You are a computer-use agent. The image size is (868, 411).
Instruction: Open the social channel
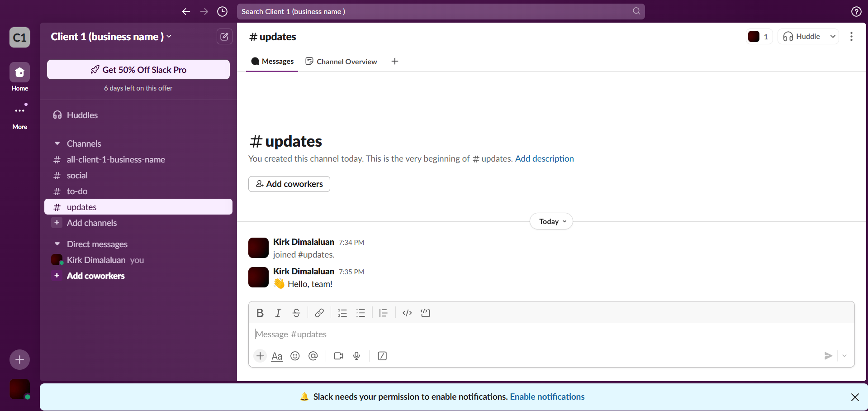point(77,175)
